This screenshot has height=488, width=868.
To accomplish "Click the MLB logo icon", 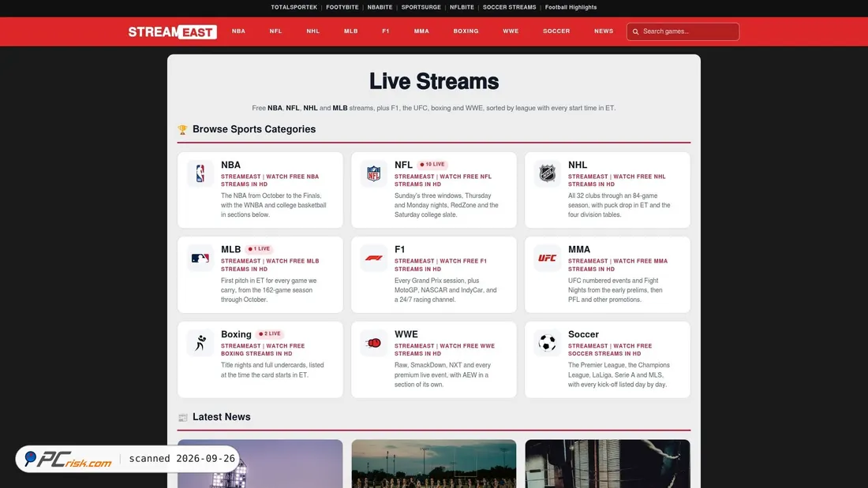I will [200, 258].
